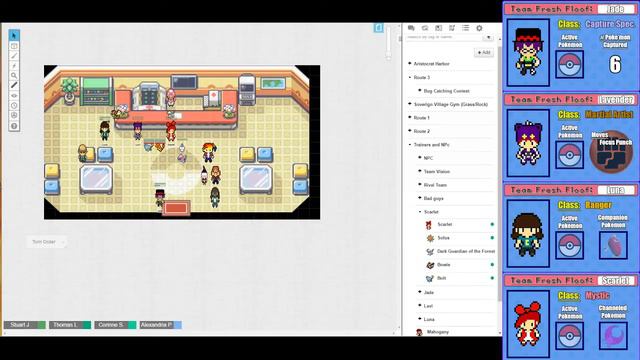Screen dimensions: 640x360
Task: Choose the Ruler measure tool
Action: tap(14, 85)
